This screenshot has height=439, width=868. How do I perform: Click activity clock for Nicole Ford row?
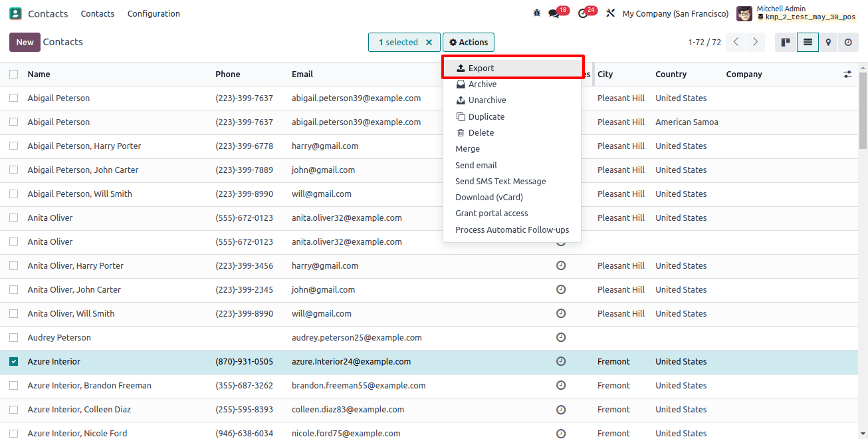(561, 433)
